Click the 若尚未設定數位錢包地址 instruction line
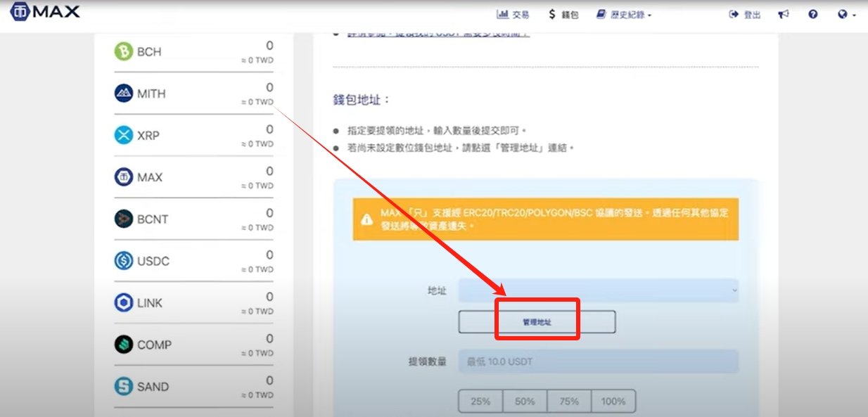This screenshot has height=417, width=868. click(x=461, y=148)
